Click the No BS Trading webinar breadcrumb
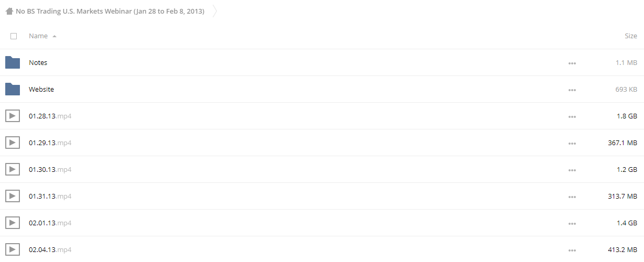 tap(110, 11)
